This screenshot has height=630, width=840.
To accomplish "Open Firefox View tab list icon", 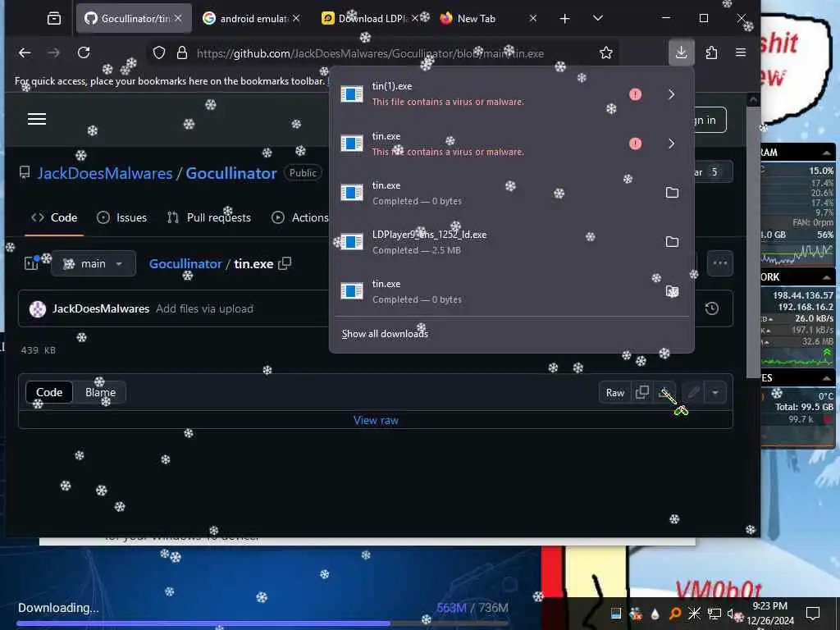I will [54, 19].
